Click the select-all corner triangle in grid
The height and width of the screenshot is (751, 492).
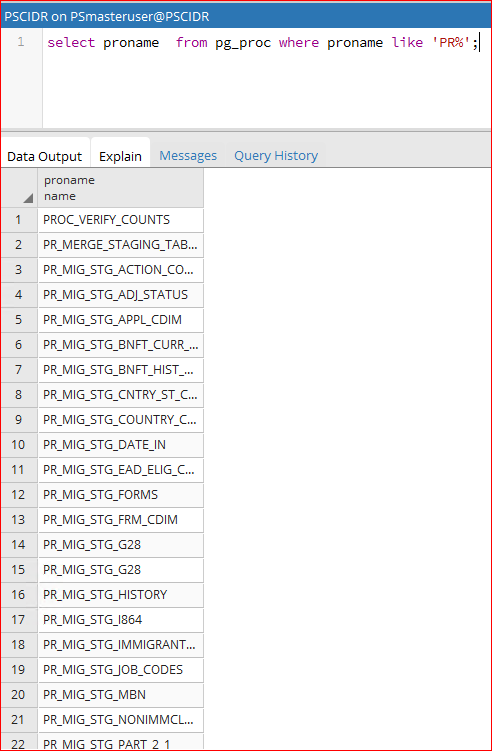tap(28, 198)
